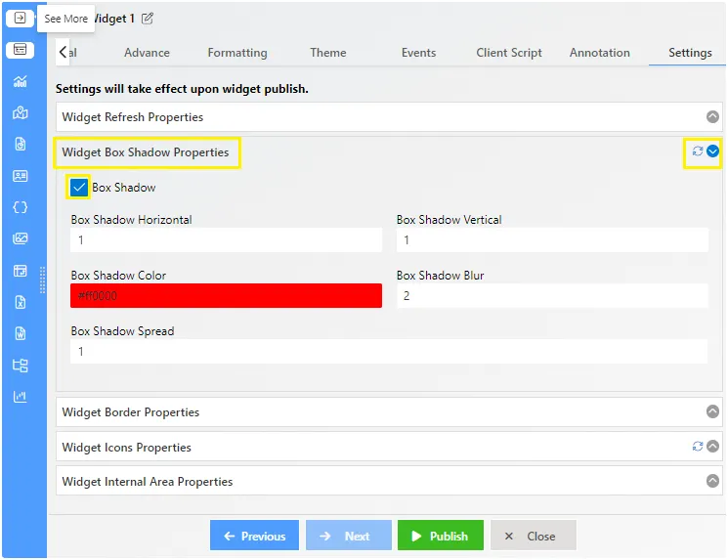Open the Client Script tab
The height and width of the screenshot is (560, 728).
509,53
